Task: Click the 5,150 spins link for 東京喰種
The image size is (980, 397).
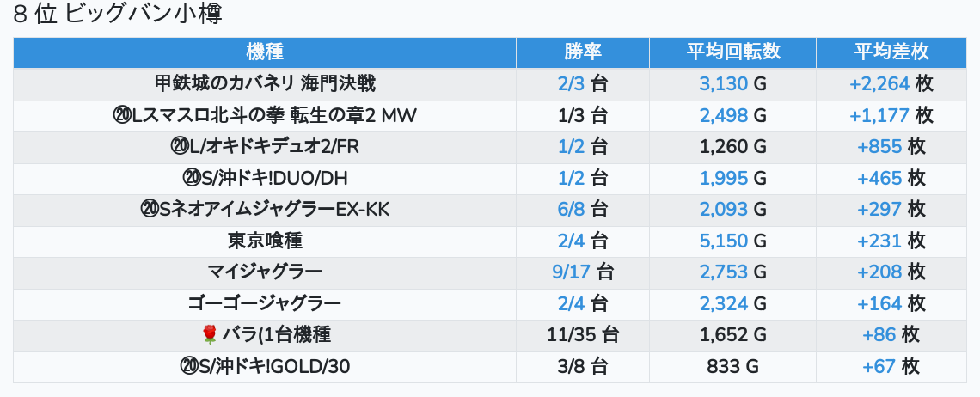Action: [723, 241]
